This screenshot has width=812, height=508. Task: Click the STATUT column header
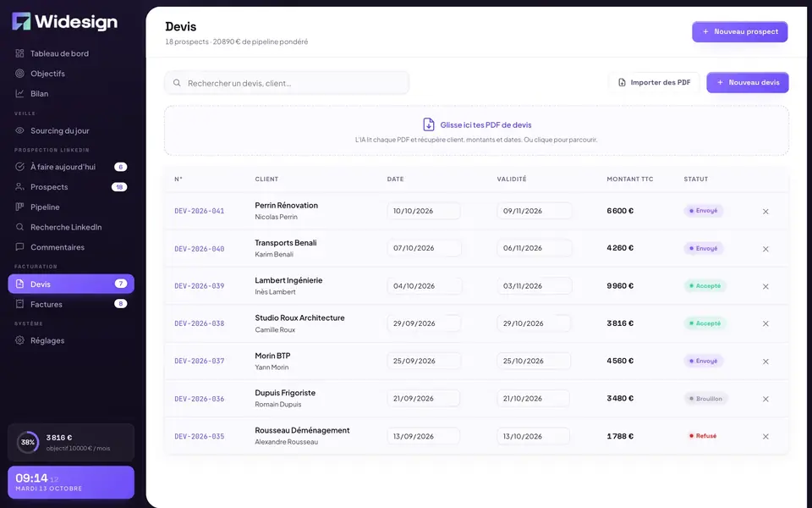pyautogui.click(x=695, y=179)
